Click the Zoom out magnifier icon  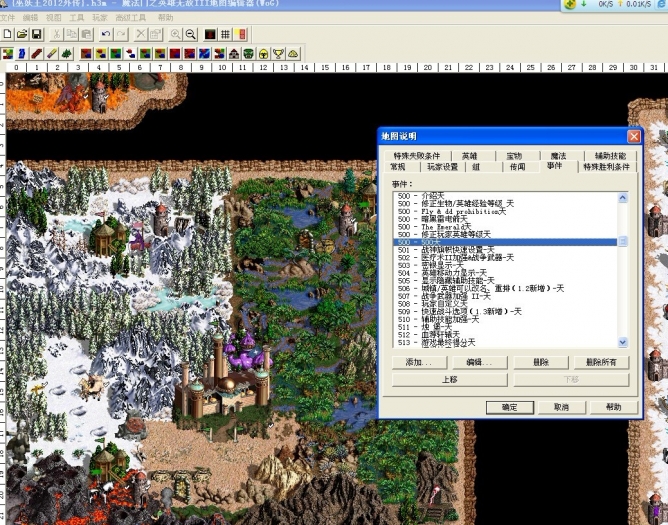(x=190, y=34)
